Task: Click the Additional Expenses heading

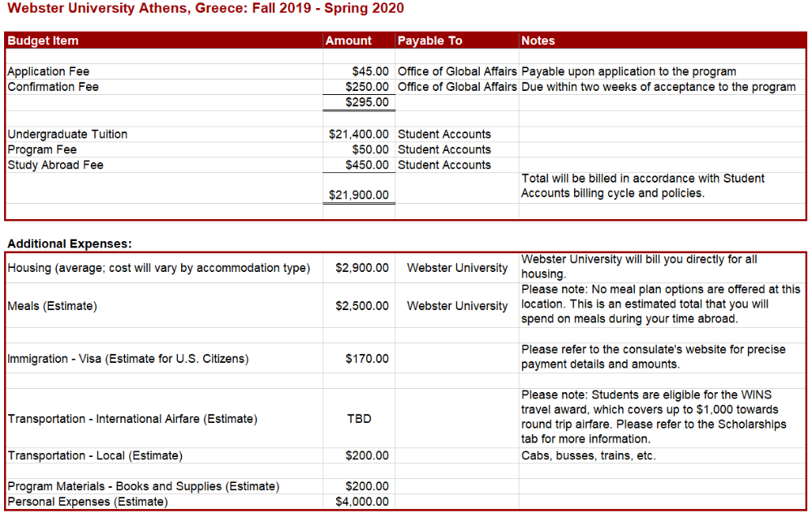Action: click(x=69, y=244)
